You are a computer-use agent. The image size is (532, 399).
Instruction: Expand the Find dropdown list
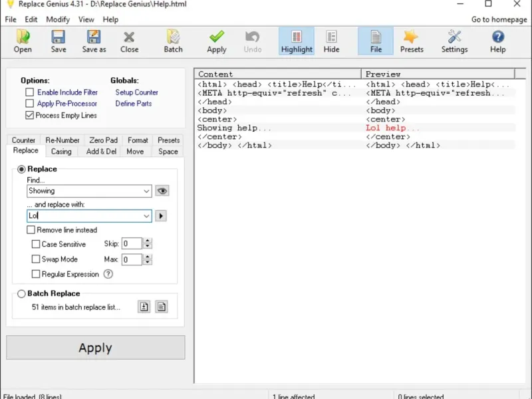coord(146,191)
